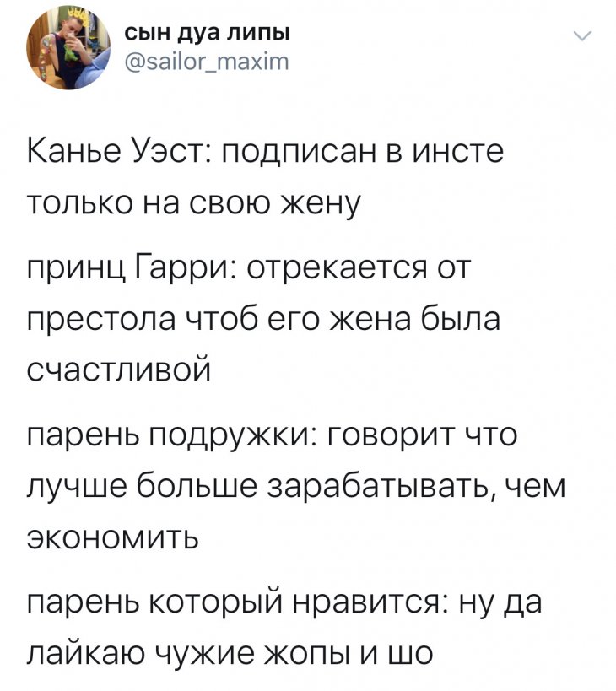This screenshot has height=691, width=616.
Task: Open the tweet options chevron menu
Action: (582, 37)
